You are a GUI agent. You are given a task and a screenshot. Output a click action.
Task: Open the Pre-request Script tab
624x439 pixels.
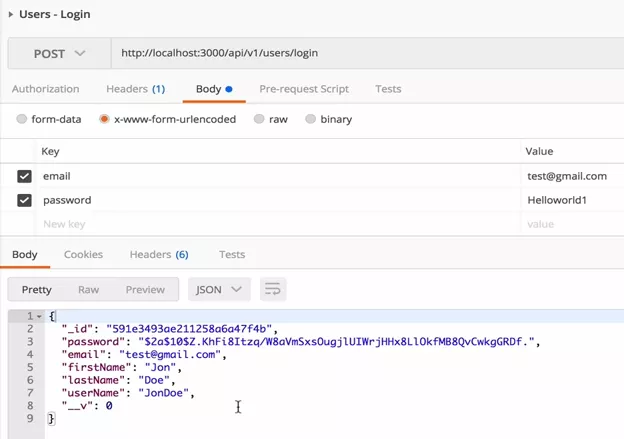click(304, 89)
